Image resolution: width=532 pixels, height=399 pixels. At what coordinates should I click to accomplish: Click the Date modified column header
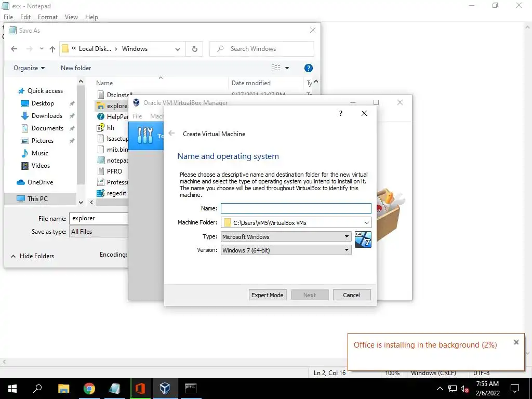[x=251, y=83]
